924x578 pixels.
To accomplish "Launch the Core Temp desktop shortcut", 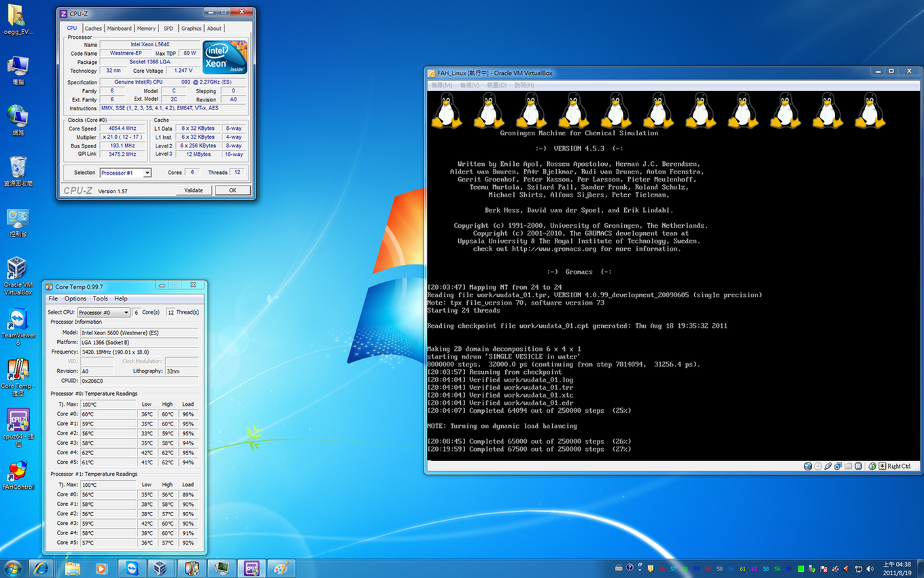I will [x=18, y=377].
